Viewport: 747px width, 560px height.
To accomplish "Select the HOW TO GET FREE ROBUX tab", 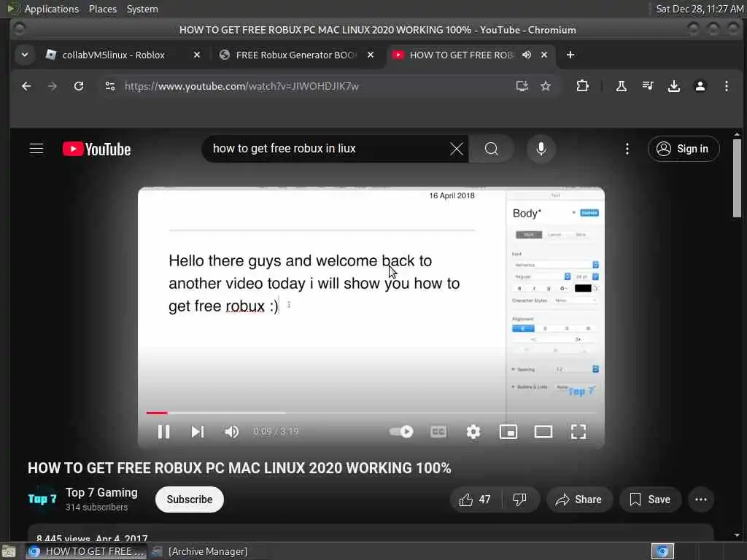I will point(461,55).
